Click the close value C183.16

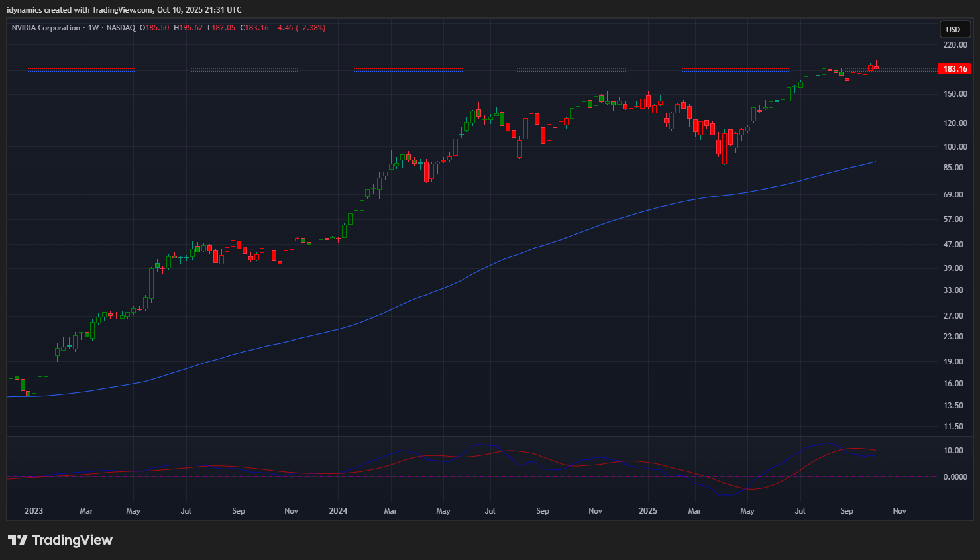pos(254,28)
